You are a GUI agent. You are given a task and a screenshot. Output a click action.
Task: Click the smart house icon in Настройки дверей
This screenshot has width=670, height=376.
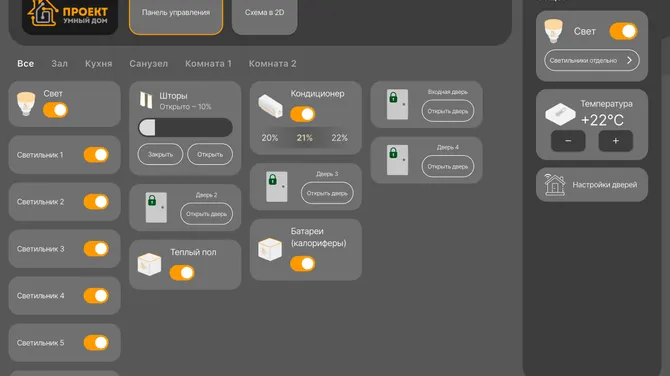pos(555,185)
